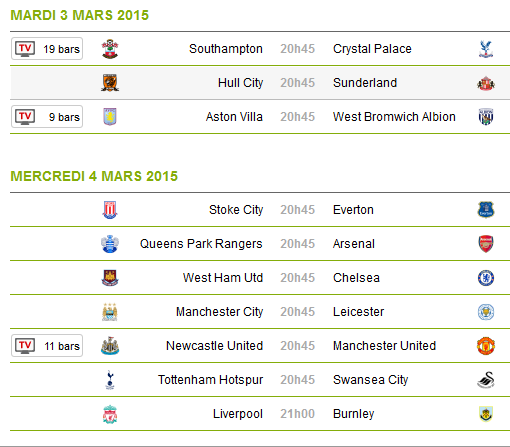Open the TV 19 bars button
Viewport: 510px width, 447px height.
tap(47, 49)
